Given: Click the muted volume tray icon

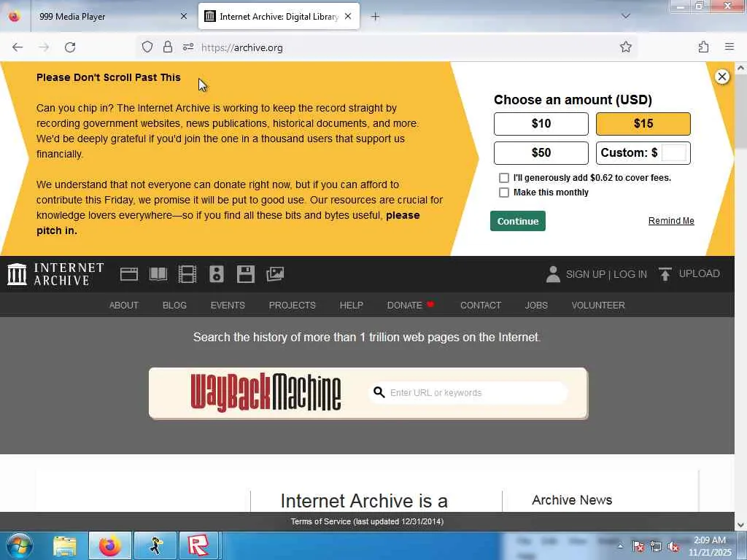Looking at the screenshot, I should click(673, 547).
